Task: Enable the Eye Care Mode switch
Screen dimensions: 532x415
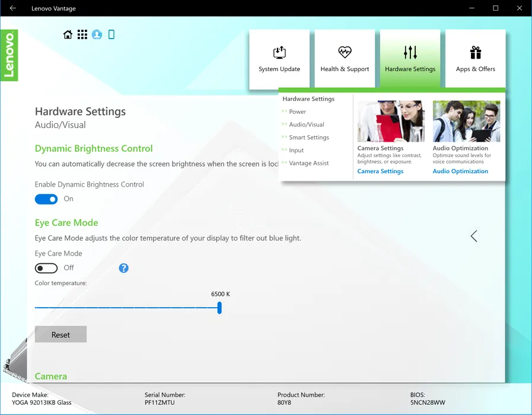Action: [46, 268]
